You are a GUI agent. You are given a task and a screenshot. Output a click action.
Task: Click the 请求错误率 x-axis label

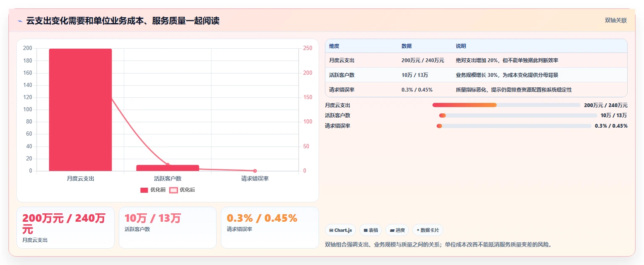coord(255,178)
